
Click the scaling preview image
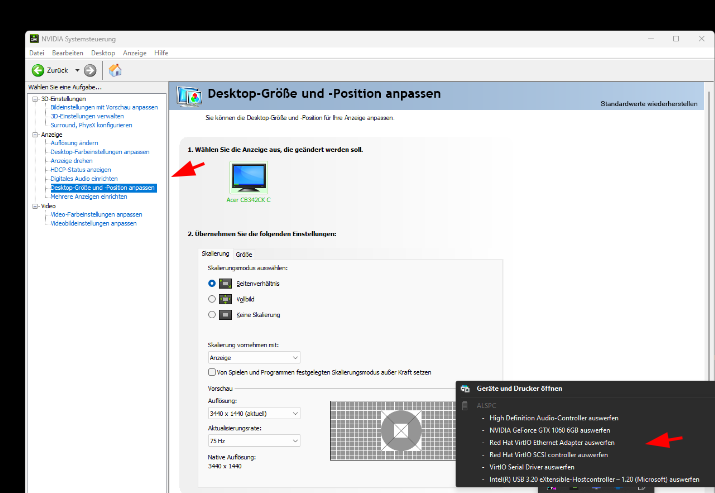coord(393,431)
